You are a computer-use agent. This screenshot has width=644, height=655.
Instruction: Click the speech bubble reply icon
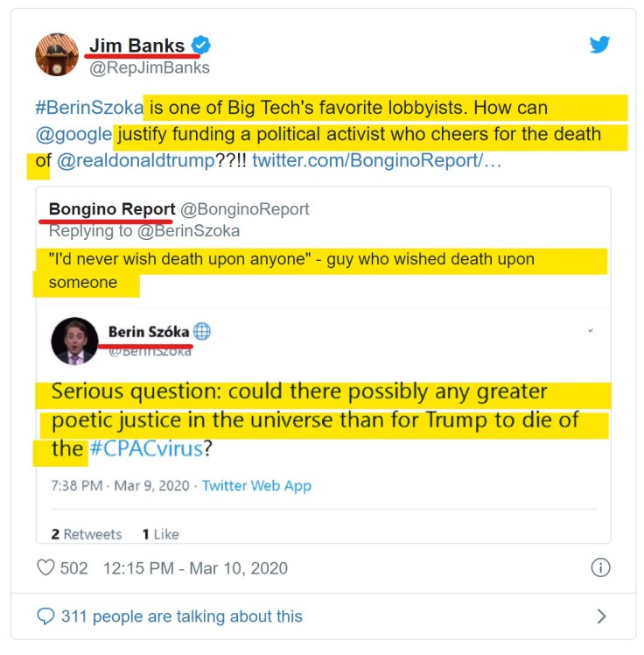click(45, 616)
